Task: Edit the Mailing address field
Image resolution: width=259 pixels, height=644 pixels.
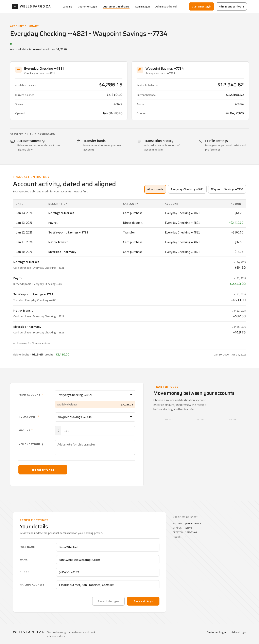Action: (x=108, y=585)
